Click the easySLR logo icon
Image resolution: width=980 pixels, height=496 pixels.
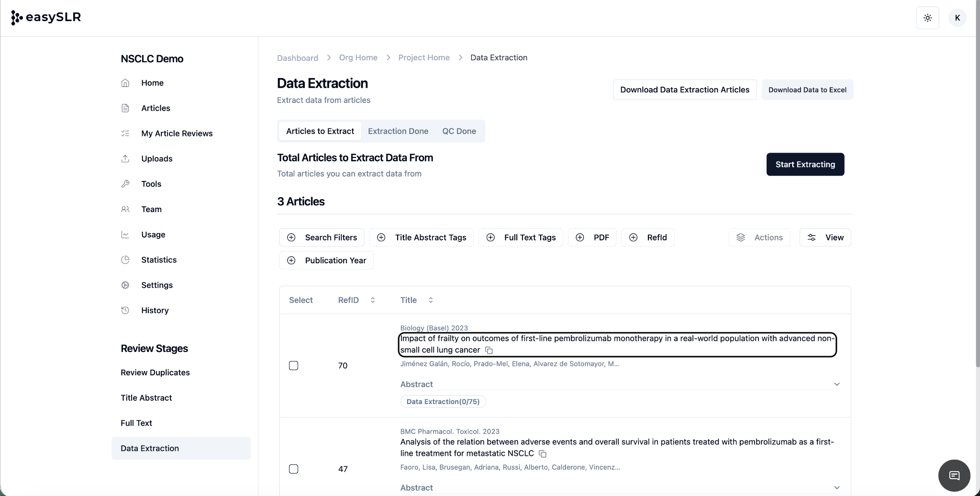pyautogui.click(x=17, y=18)
